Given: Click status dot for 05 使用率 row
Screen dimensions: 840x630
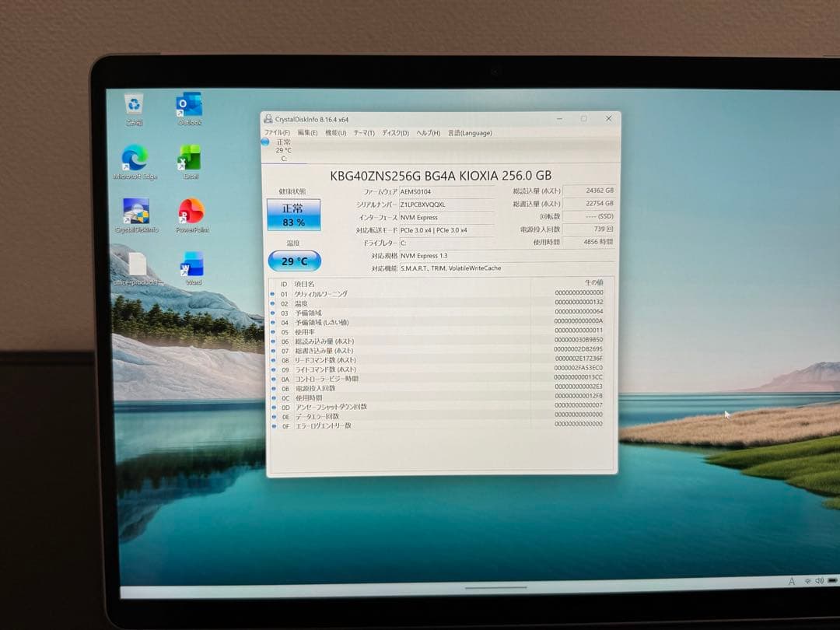Looking at the screenshot, I should click(273, 332).
